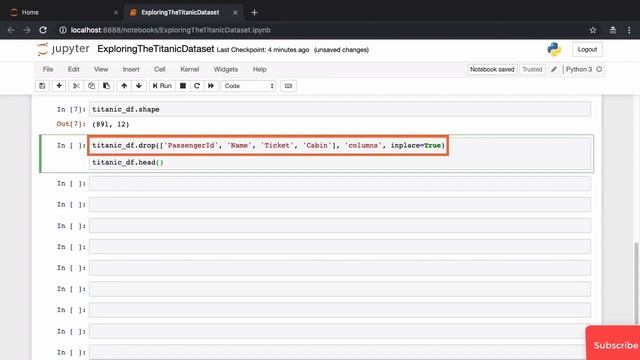640x360 pixels.
Task: Move the selected cell down
Action: coord(139,86)
